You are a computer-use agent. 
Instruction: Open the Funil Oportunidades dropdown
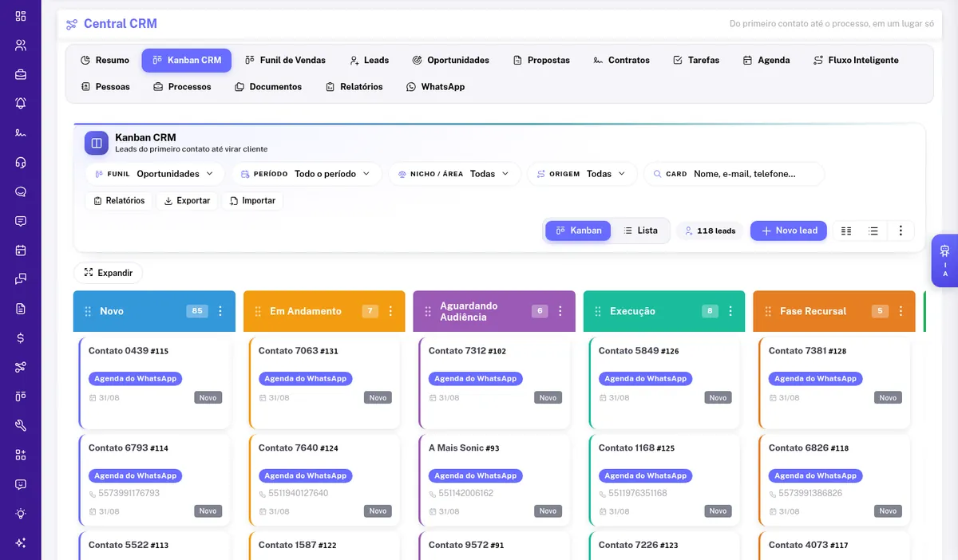pos(155,174)
